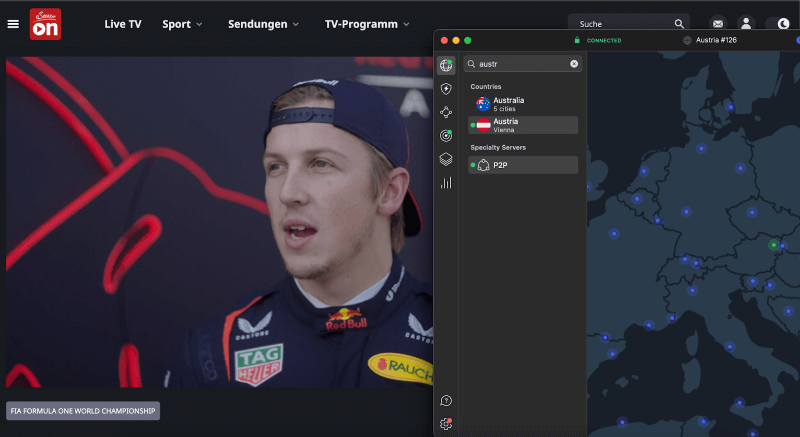Click the Countries section heading

pos(486,87)
